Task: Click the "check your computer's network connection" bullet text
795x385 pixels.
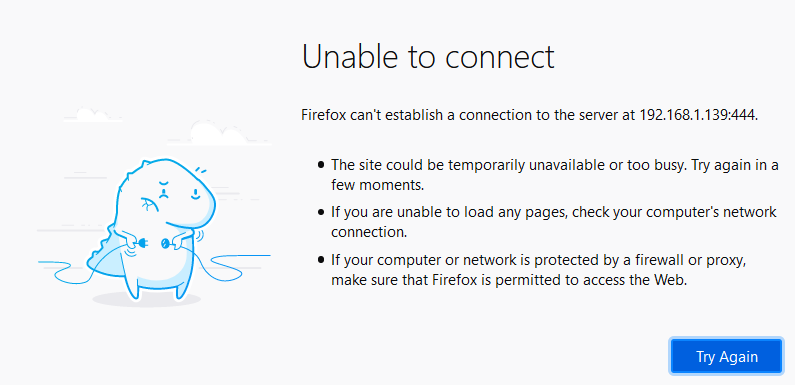Action: tap(554, 222)
